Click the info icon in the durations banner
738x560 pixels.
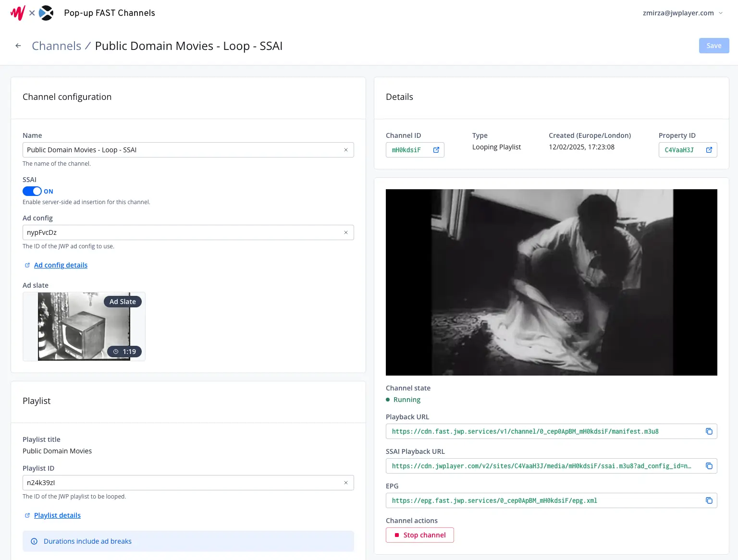34,541
